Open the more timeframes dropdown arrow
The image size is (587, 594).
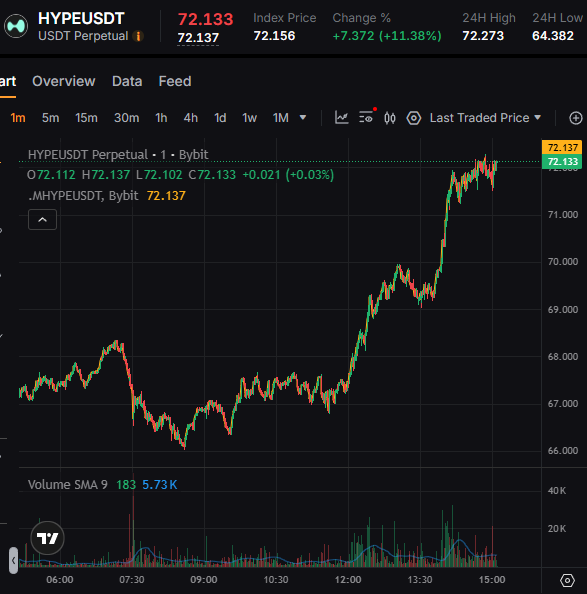(x=303, y=118)
